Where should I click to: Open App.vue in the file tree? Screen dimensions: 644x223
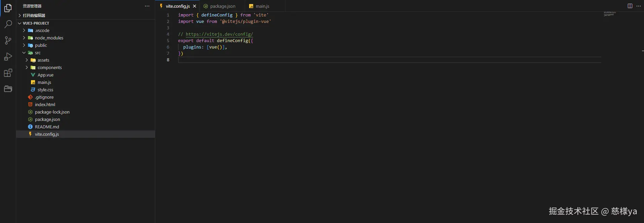click(x=45, y=75)
